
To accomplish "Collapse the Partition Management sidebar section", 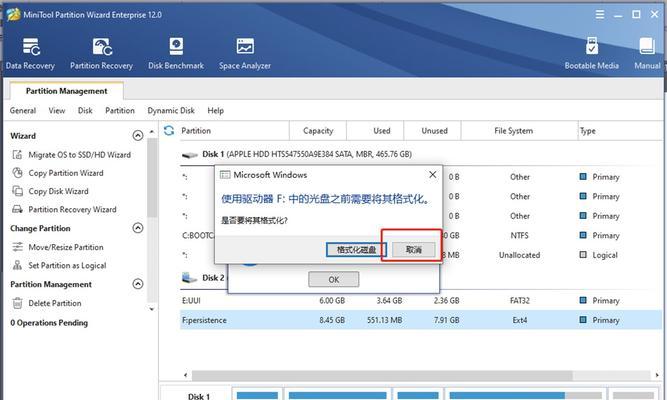I will coord(138,284).
